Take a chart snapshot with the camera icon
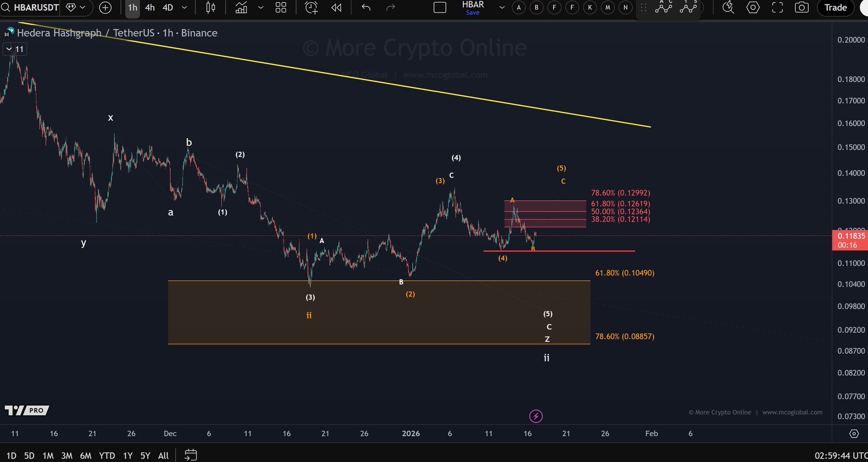868x462 pixels. [x=801, y=8]
